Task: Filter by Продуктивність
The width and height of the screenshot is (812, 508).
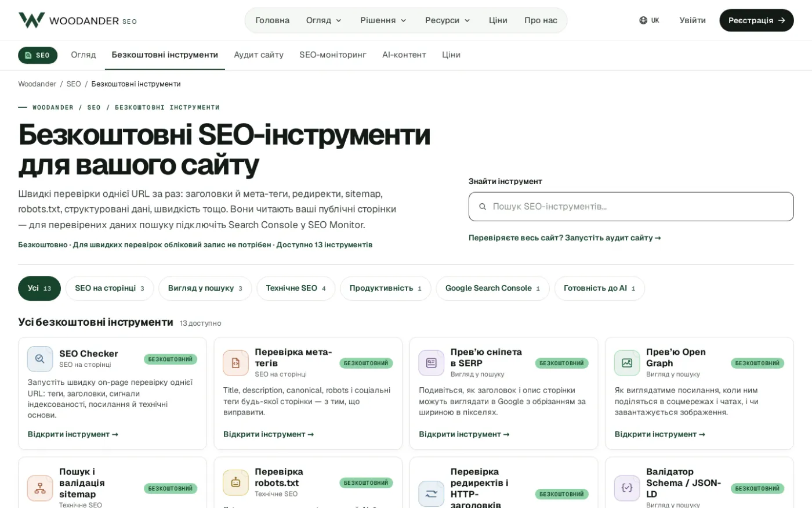Action: pos(386,289)
